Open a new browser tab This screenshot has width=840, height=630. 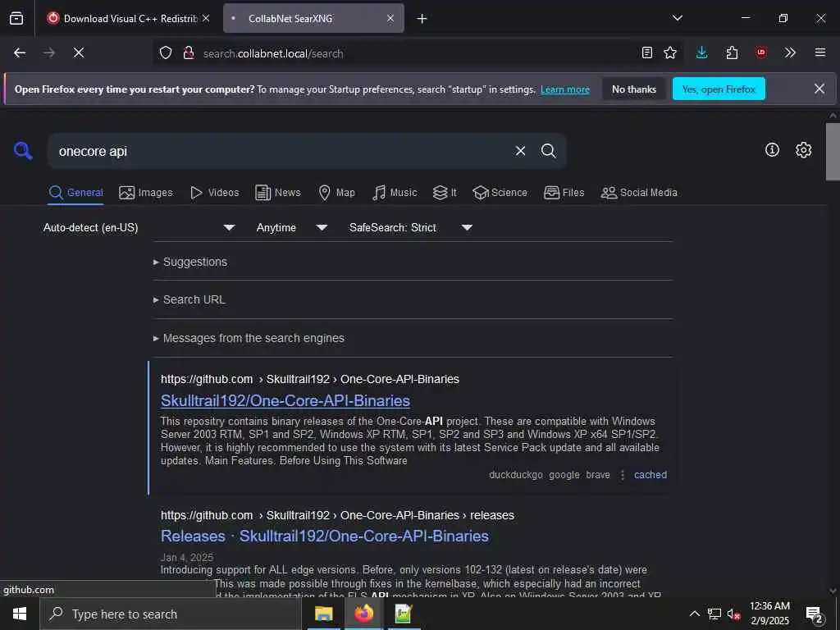(x=422, y=19)
